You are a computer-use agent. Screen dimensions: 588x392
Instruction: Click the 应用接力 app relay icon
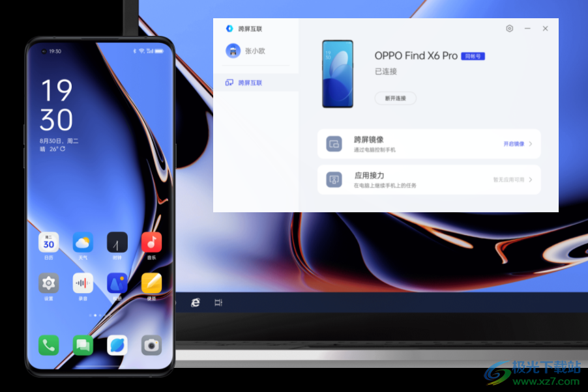[x=334, y=179]
